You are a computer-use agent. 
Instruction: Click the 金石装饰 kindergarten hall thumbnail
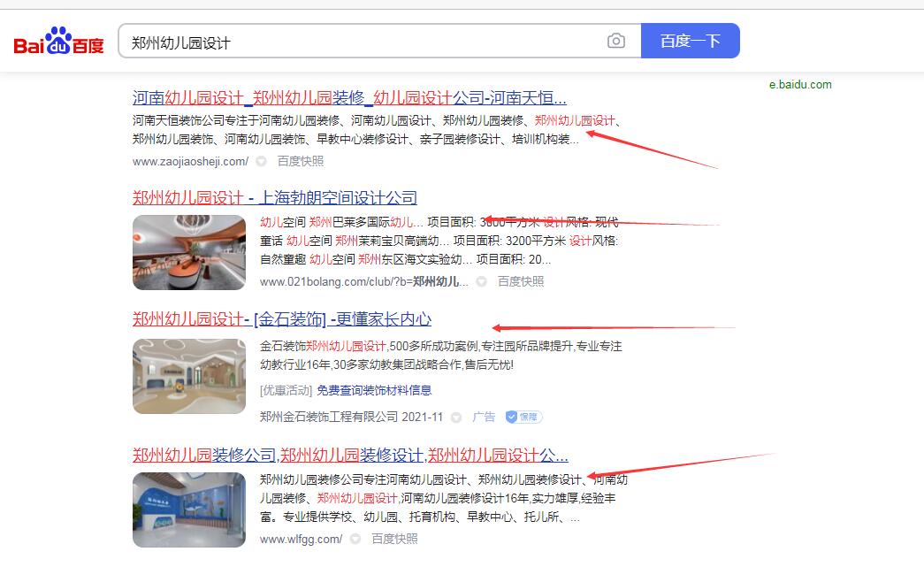point(189,376)
